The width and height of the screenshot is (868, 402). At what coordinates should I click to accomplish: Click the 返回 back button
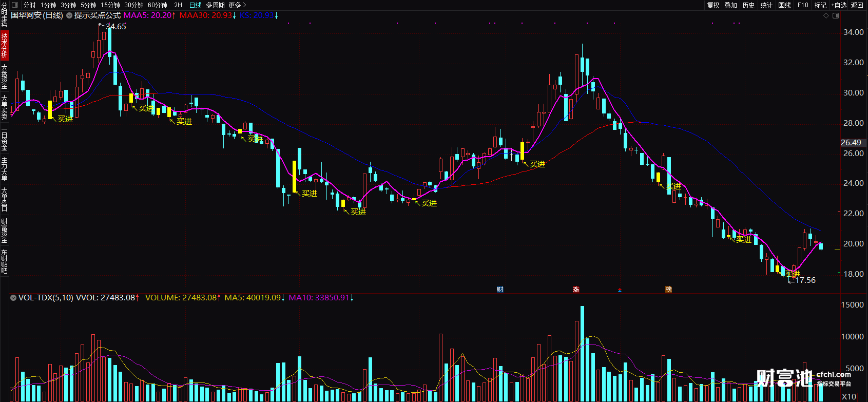point(857,5)
